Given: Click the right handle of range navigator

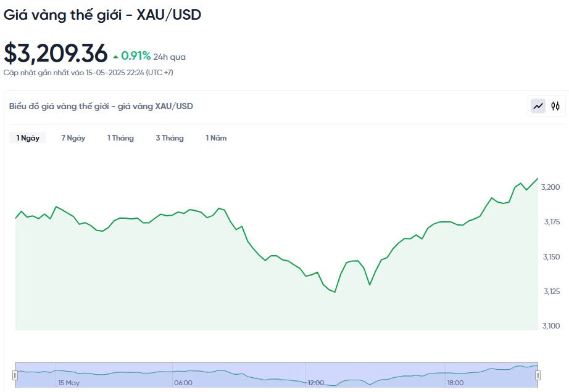Looking at the screenshot, I should click(538, 375).
